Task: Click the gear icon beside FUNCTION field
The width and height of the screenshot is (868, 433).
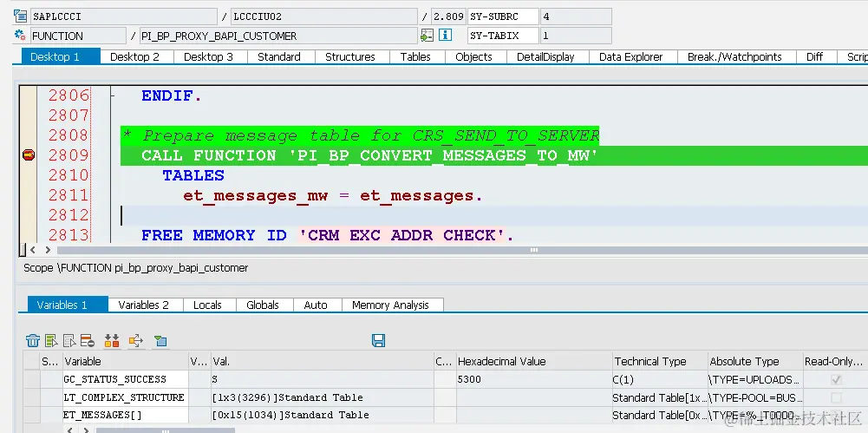Action: [x=21, y=36]
